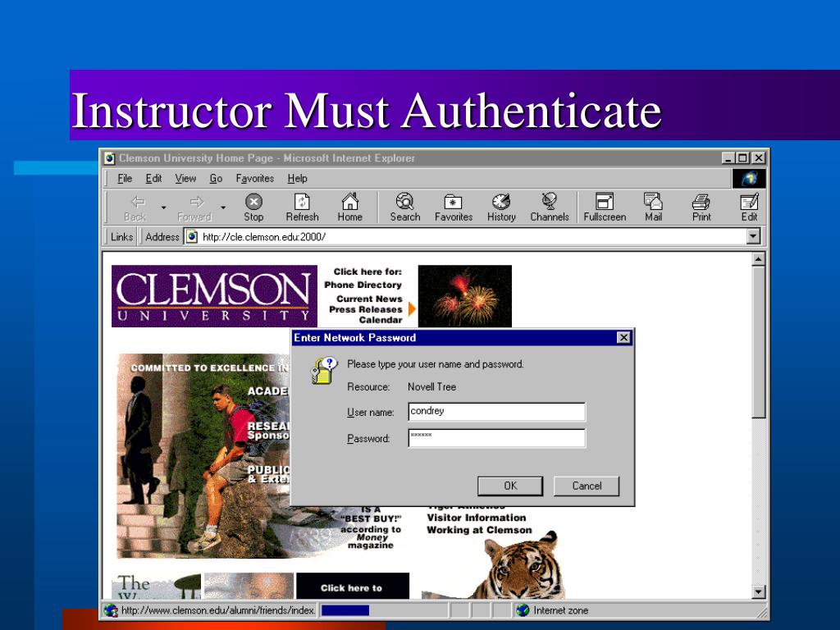
Task: Click the IE icon in title bar
Action: tap(110, 158)
